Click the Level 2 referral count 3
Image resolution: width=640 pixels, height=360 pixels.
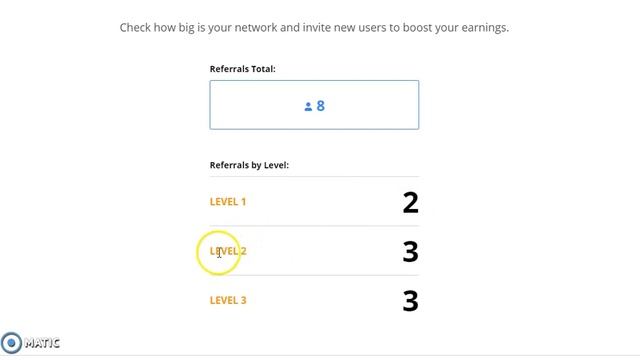coord(411,252)
